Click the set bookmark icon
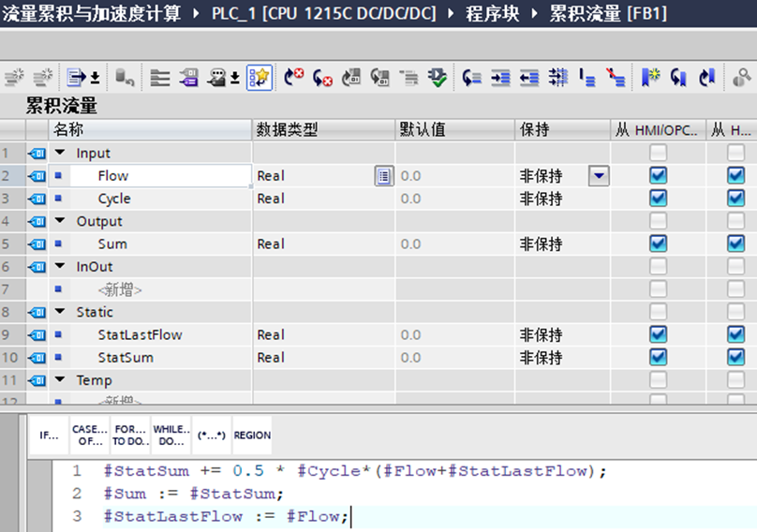 coord(650,77)
